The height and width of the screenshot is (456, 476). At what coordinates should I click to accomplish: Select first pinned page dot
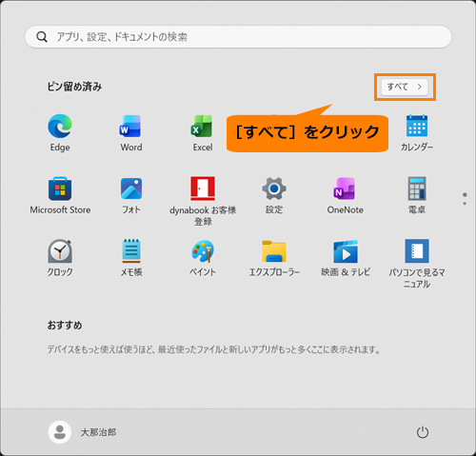tap(465, 194)
